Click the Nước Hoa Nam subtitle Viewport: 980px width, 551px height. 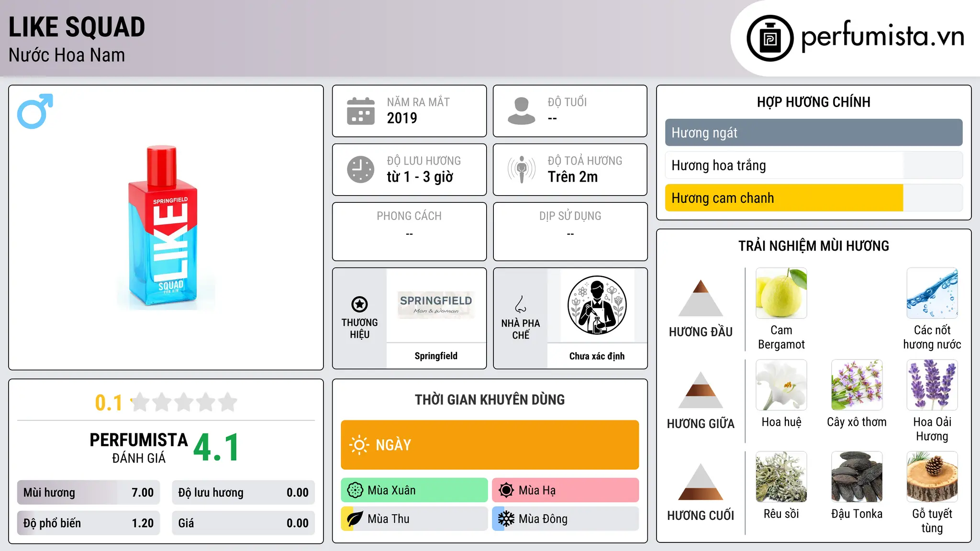coord(67,55)
